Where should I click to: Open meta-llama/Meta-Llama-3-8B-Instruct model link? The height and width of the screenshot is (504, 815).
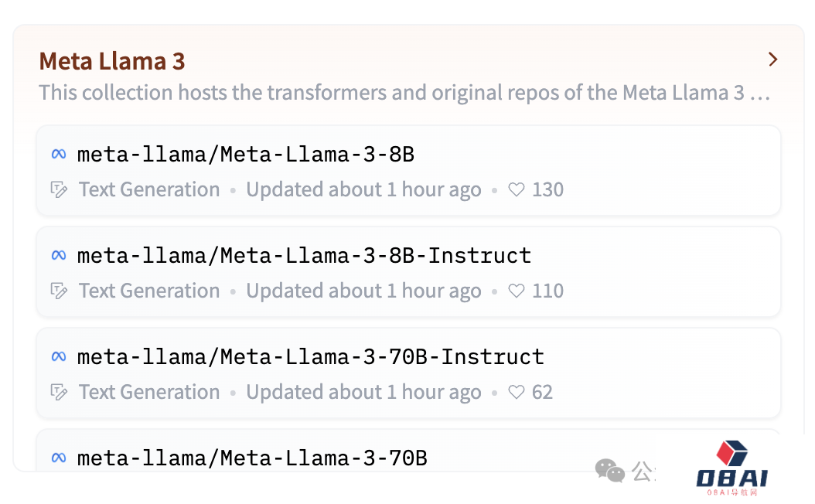tap(304, 255)
